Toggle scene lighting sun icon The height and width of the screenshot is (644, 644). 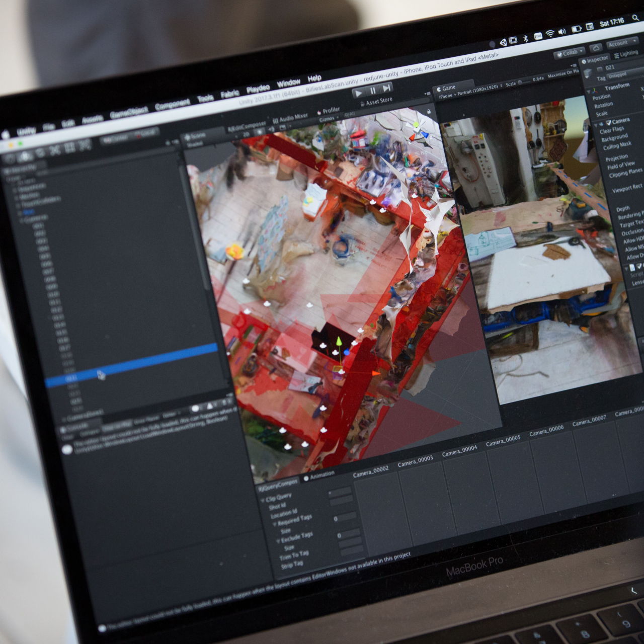pyautogui.click(x=259, y=132)
